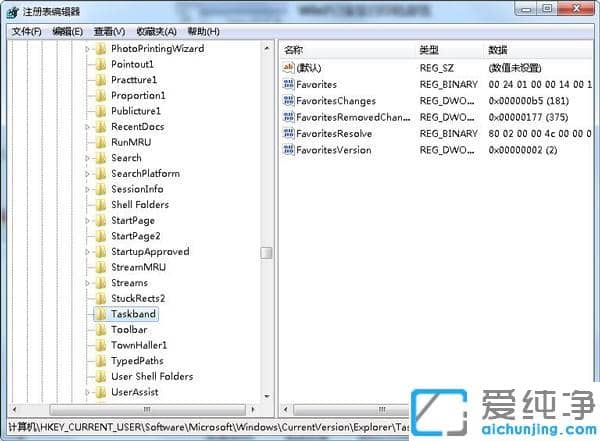
Task: Click the Favorites binary value icon
Action: coord(288,84)
